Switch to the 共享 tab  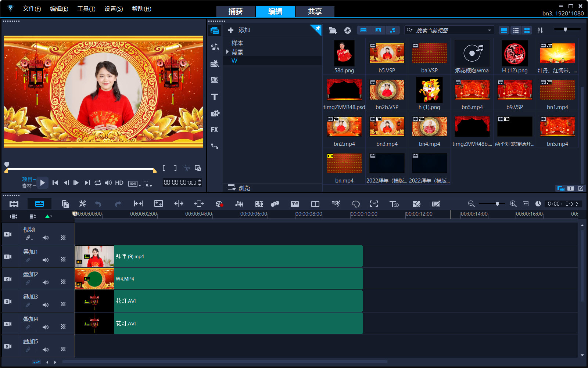pyautogui.click(x=315, y=11)
